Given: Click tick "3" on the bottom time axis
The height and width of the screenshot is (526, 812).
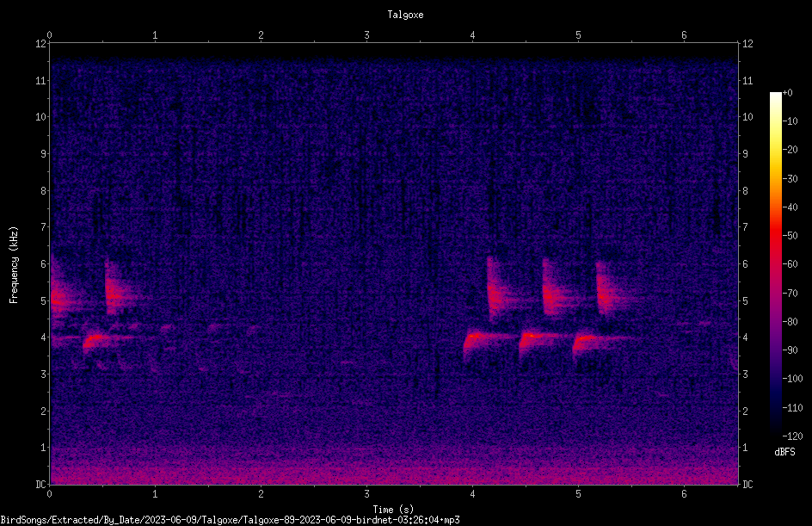Looking at the screenshot, I should (366, 494).
